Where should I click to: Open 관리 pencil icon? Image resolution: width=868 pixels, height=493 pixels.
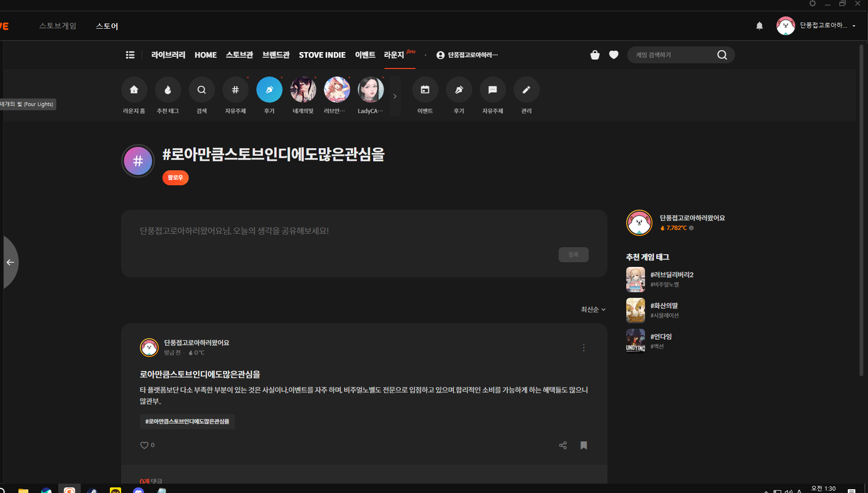(x=526, y=90)
